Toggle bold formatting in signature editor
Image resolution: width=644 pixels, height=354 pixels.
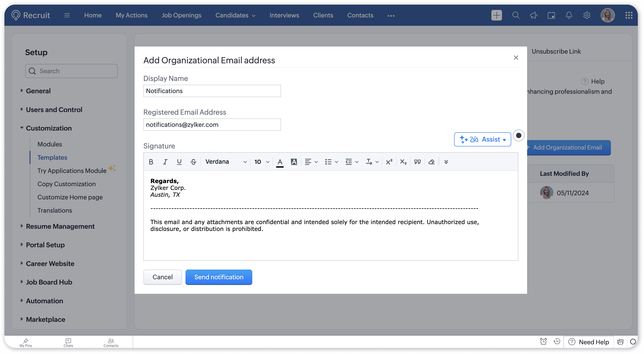[151, 162]
